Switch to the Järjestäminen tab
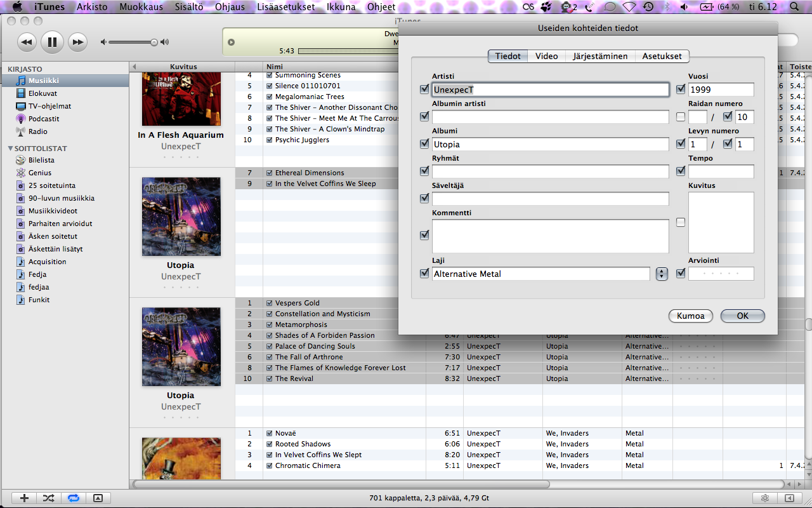812x508 pixels. coord(600,56)
